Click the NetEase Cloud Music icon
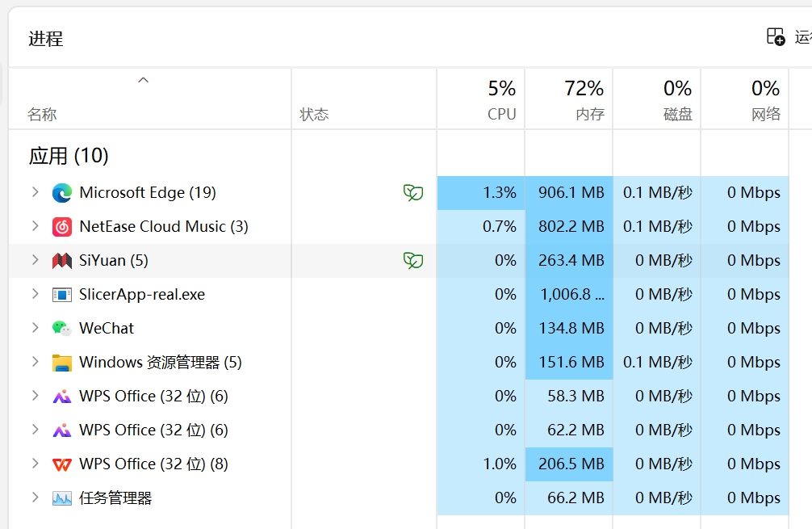The height and width of the screenshot is (529, 812). point(62,227)
